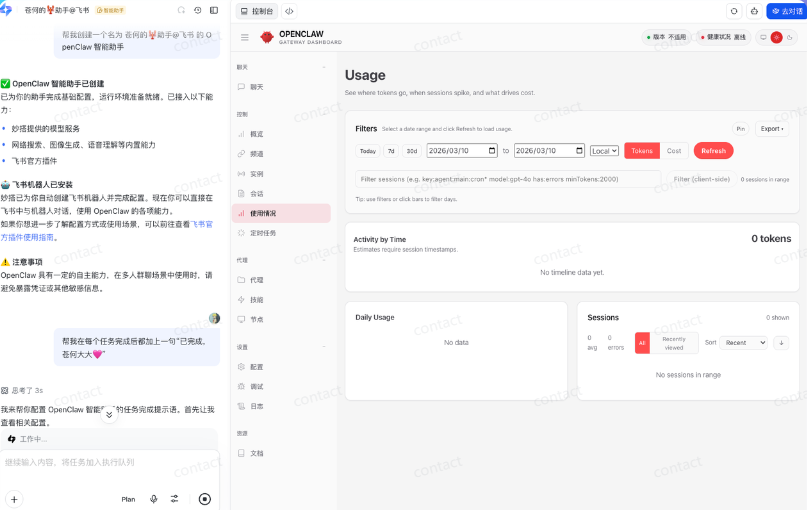Click the 调试 bug icon in sidebar
Viewport: 807px width, 510px height.
(241, 386)
